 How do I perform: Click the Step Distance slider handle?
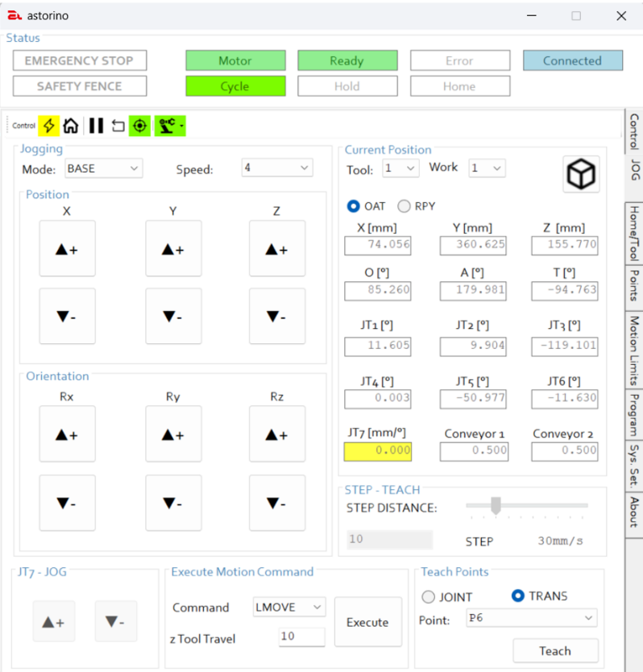coord(496,505)
